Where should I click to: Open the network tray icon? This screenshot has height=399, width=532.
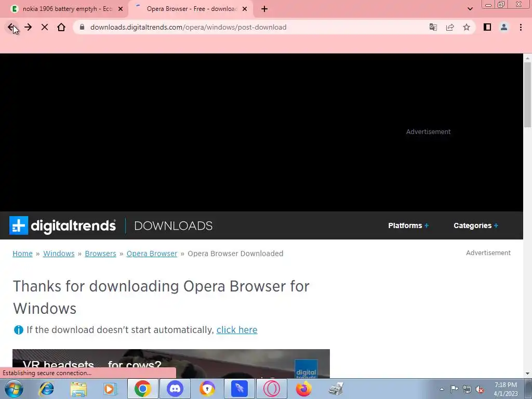467,389
